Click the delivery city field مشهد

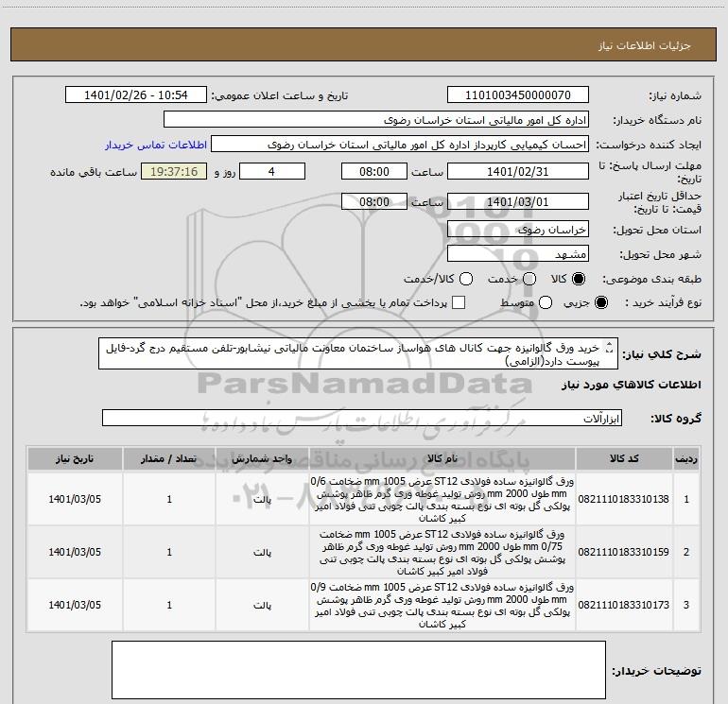518,253
